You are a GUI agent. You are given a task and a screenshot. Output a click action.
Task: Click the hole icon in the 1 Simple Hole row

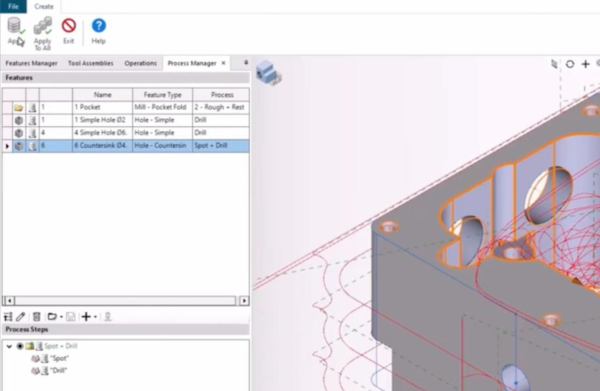click(x=19, y=120)
